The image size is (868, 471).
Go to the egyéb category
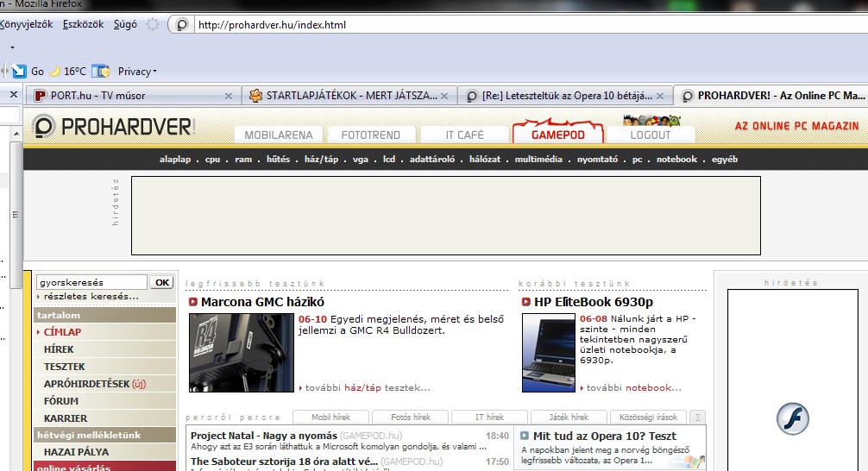725,160
